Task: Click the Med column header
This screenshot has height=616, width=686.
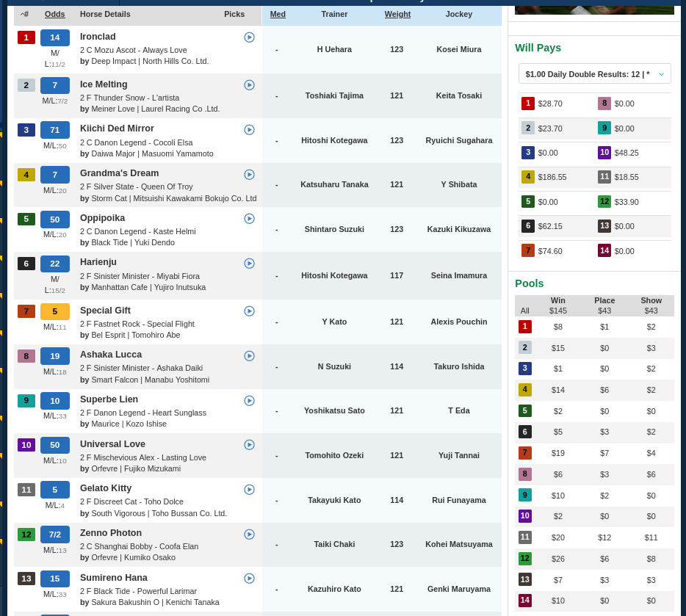Action: 278,14
